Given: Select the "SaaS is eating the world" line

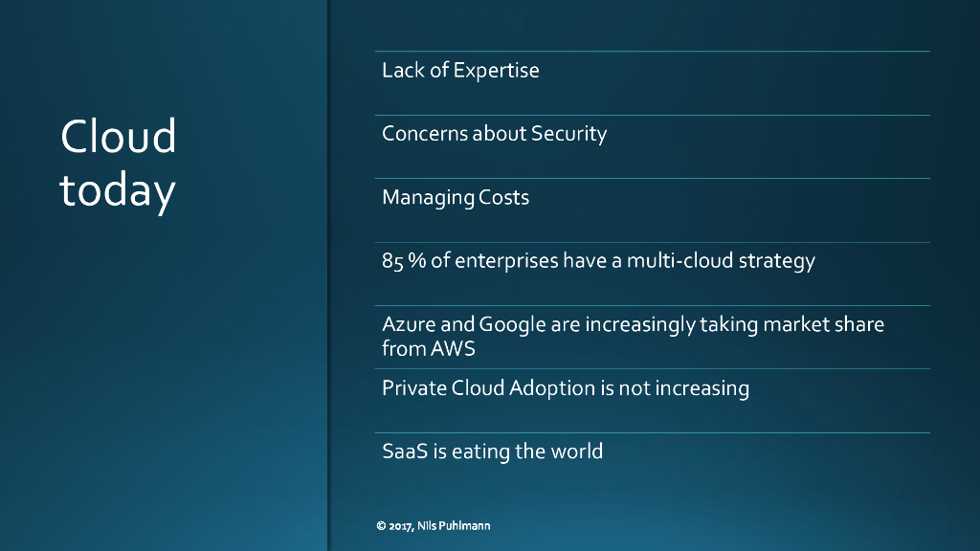Looking at the screenshot, I should point(492,452).
